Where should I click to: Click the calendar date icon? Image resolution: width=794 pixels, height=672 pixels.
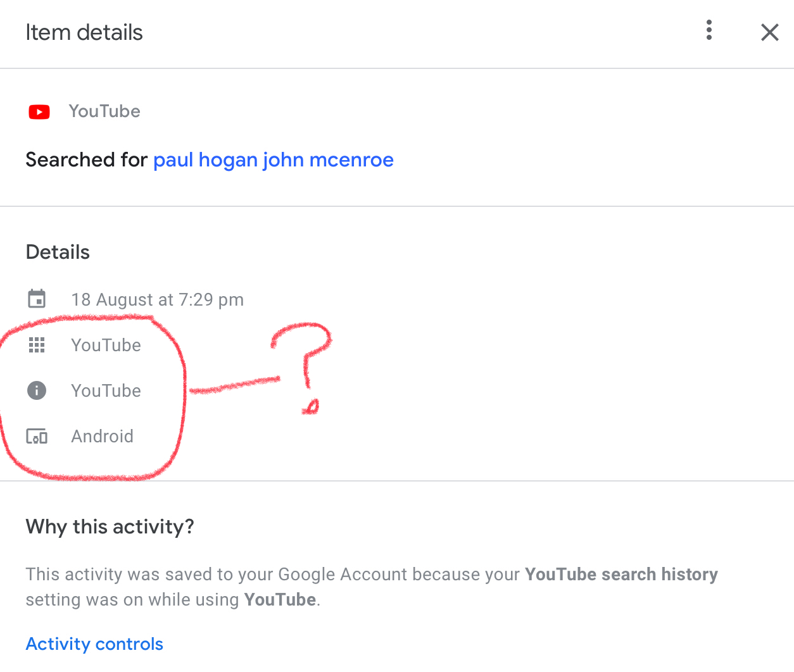(37, 299)
